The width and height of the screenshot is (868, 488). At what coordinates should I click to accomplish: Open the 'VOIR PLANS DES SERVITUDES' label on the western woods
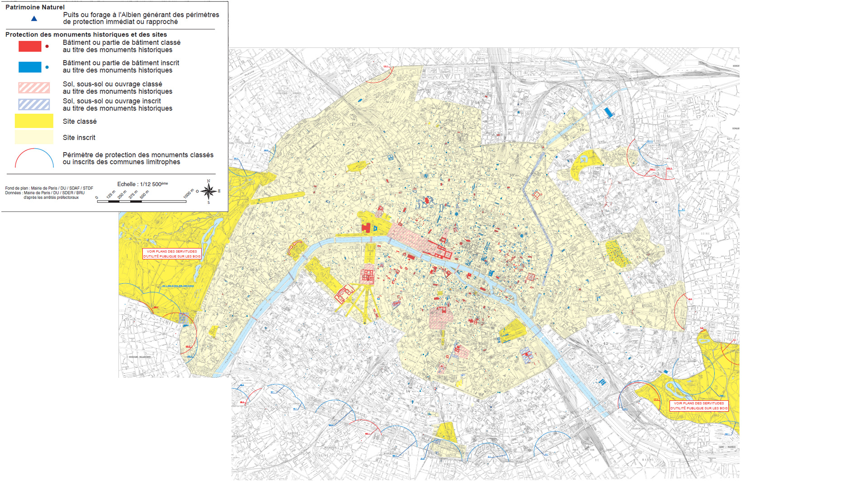coord(172,254)
